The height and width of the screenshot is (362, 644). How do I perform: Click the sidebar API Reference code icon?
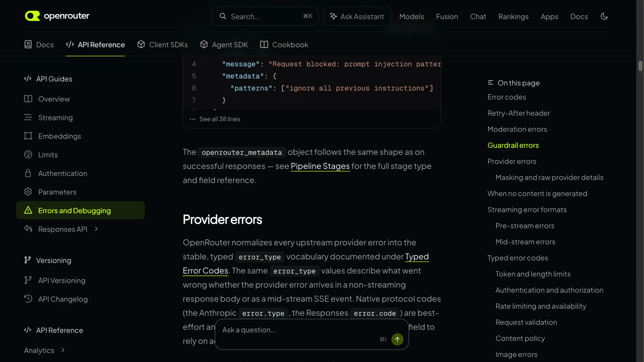point(28,330)
